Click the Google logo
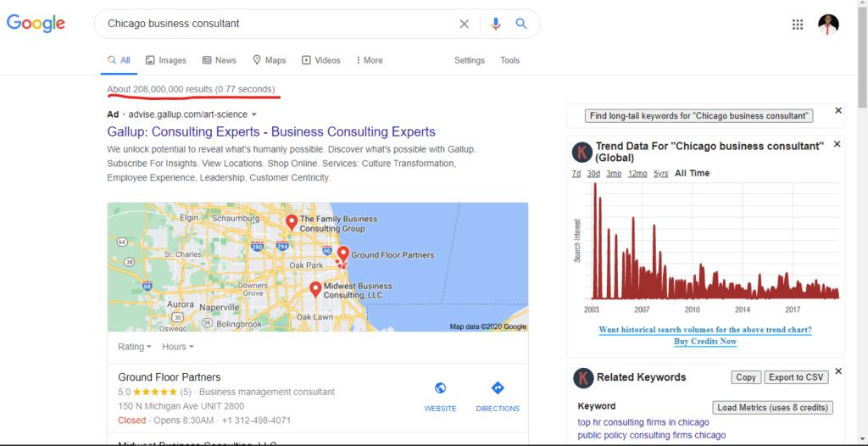 click(36, 23)
